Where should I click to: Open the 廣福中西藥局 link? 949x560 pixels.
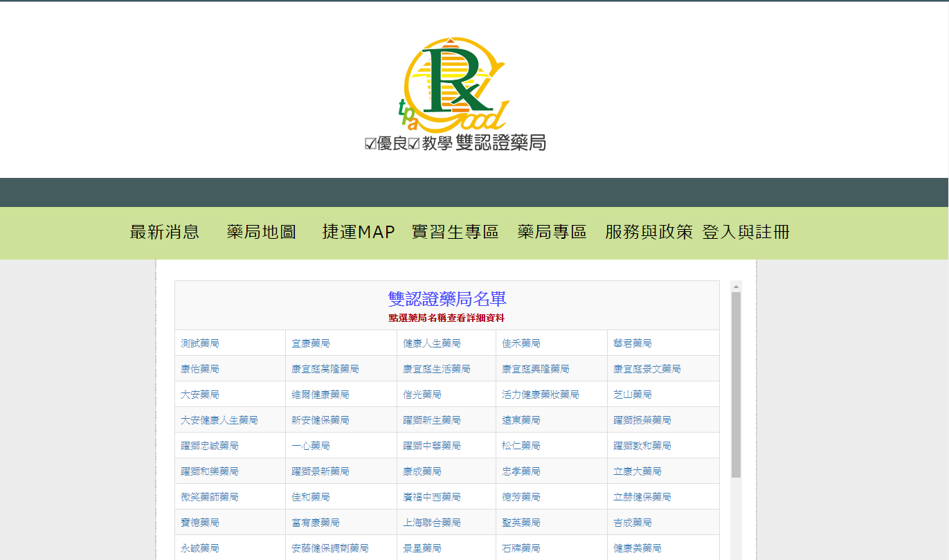432,497
